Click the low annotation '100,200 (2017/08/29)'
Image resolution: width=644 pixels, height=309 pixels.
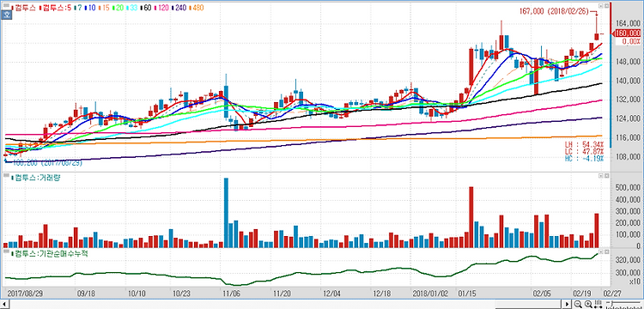47,163
